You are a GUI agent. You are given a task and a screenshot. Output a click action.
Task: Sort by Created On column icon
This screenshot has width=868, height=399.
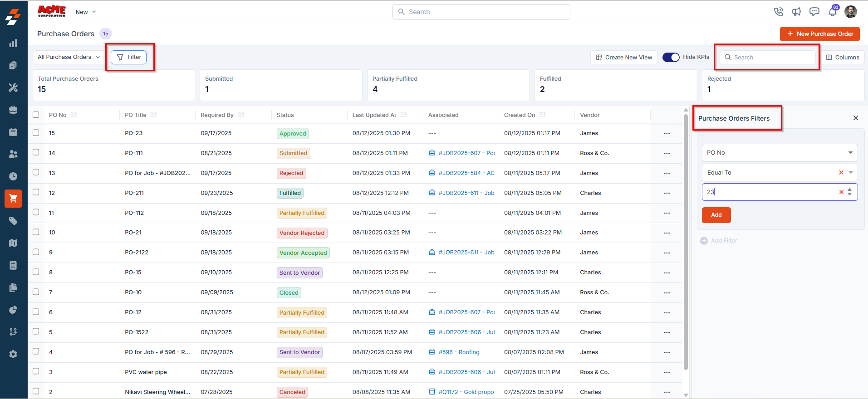pyautogui.click(x=543, y=115)
